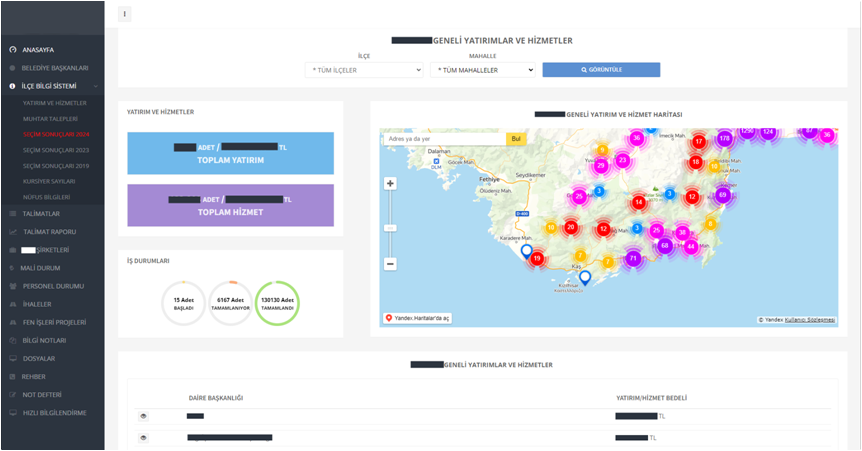862x451 pixels.
Task: Click the red cluster marker showing 19
Action: point(537,258)
